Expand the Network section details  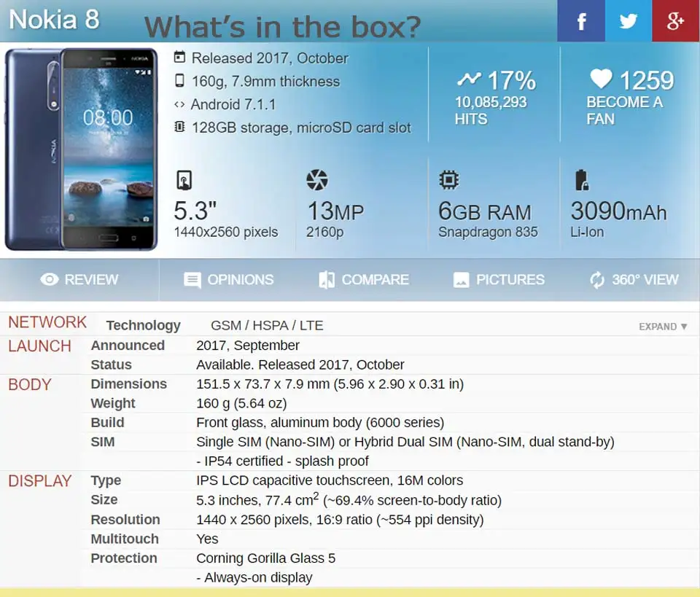[x=663, y=327]
